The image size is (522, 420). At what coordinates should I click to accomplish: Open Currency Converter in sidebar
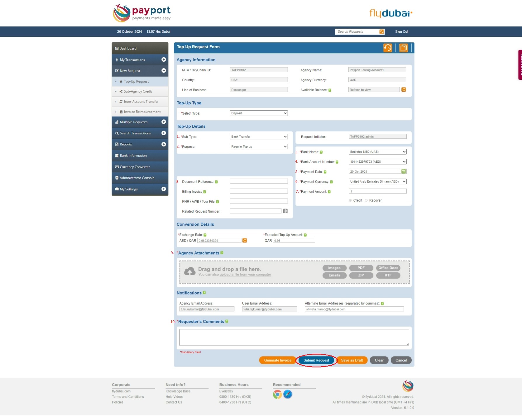pyautogui.click(x=140, y=167)
